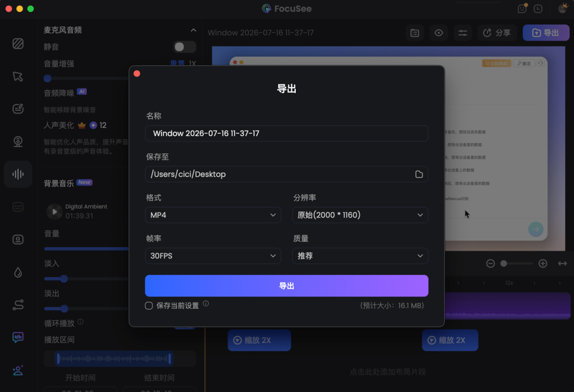Click the project title Window 2026-07-16 11-37-17 header
The height and width of the screenshot is (392, 574).
261,33
